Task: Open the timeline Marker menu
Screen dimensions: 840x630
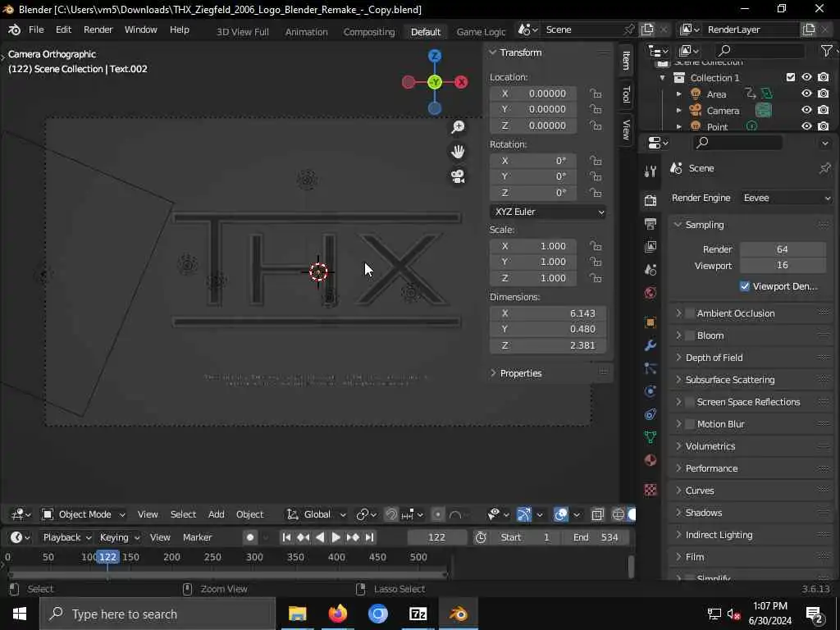Action: tap(197, 536)
